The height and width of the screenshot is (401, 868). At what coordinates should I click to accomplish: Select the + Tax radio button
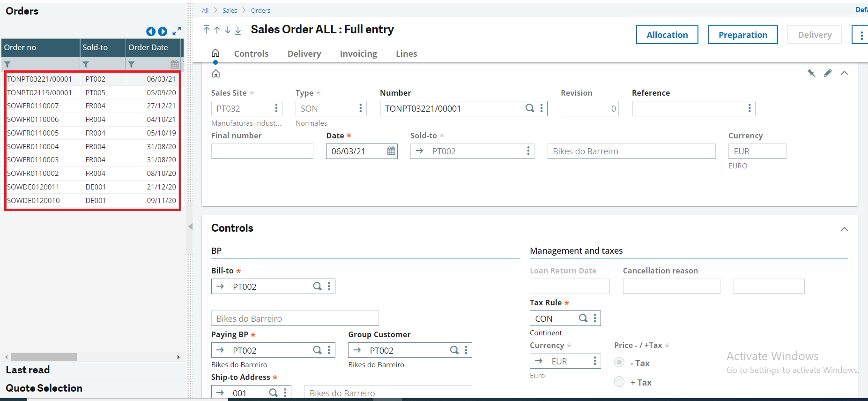click(619, 381)
